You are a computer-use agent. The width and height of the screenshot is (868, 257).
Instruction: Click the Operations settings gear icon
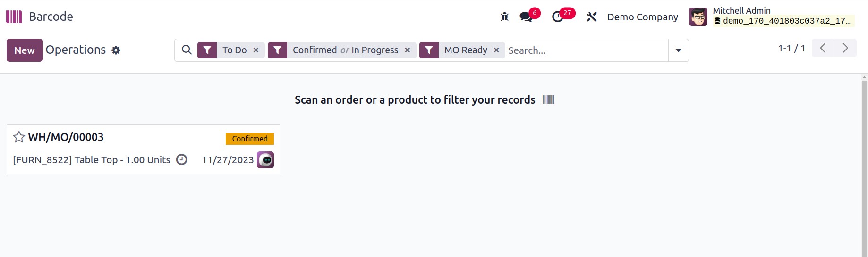pos(116,50)
